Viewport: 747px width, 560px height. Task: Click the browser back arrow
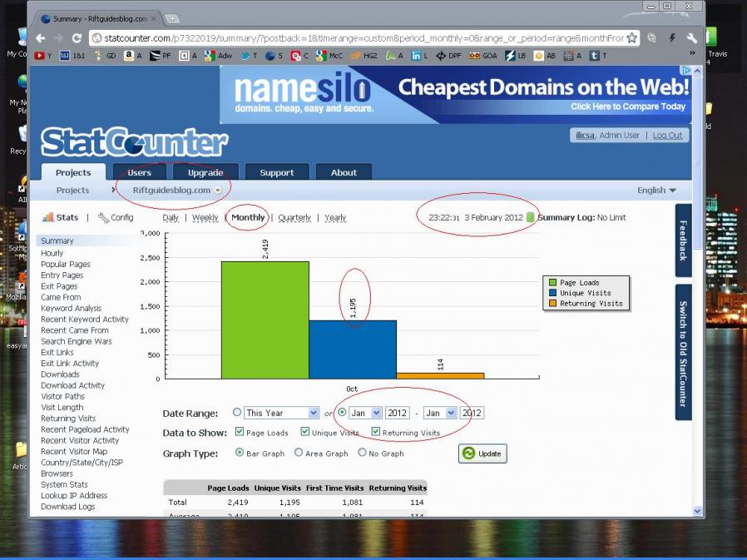(41, 38)
